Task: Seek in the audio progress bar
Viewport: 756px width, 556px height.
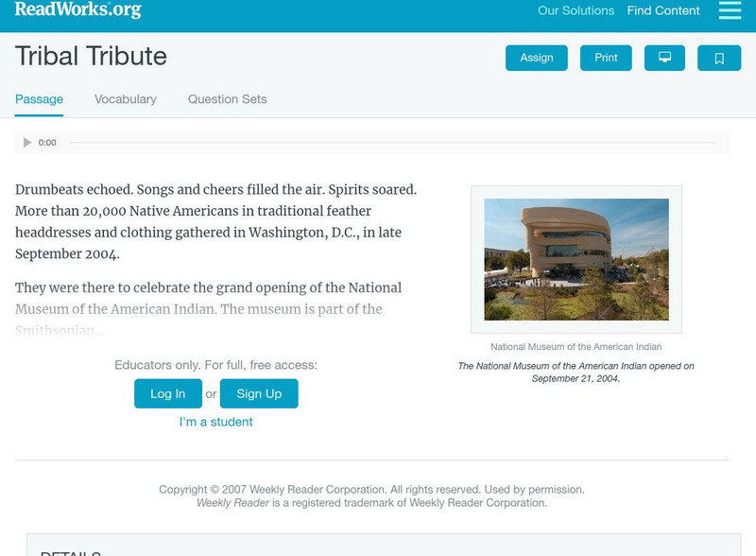Action: click(x=392, y=143)
